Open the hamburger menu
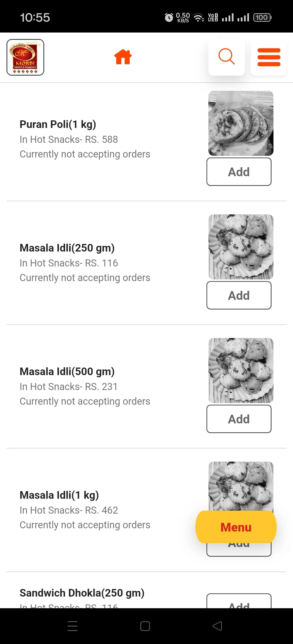This screenshot has height=644, width=293. coord(269,57)
